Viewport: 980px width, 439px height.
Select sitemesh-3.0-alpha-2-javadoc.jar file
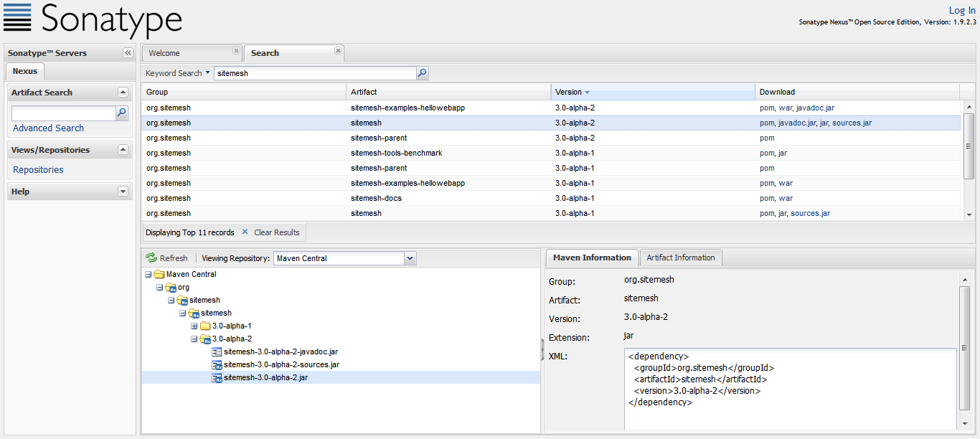pos(280,352)
